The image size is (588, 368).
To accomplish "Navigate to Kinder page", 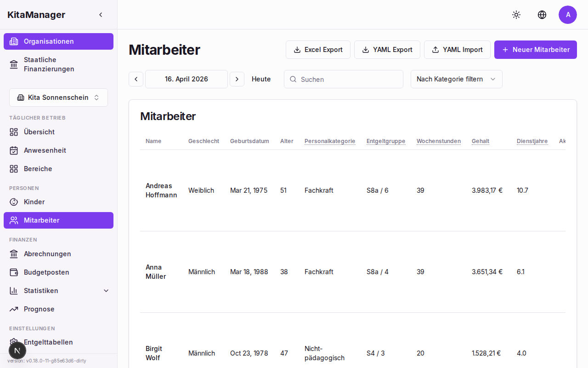I will pos(34,202).
